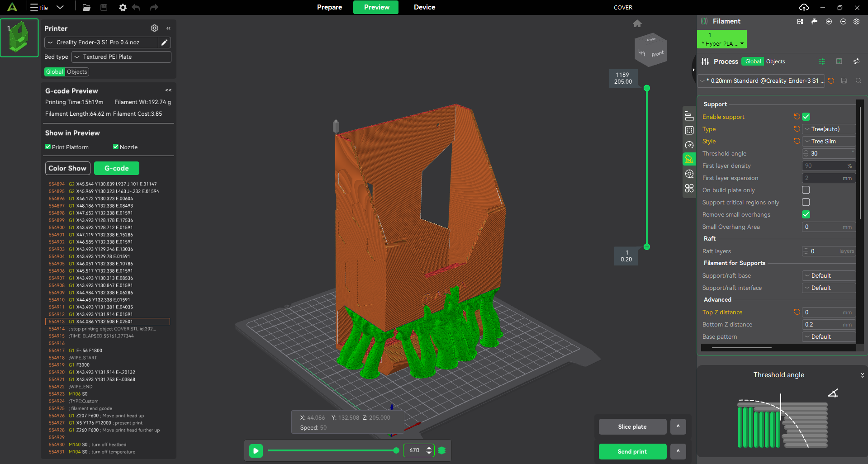Image resolution: width=868 pixels, height=464 pixels.
Task: Select the Color Show view button
Action: point(67,168)
